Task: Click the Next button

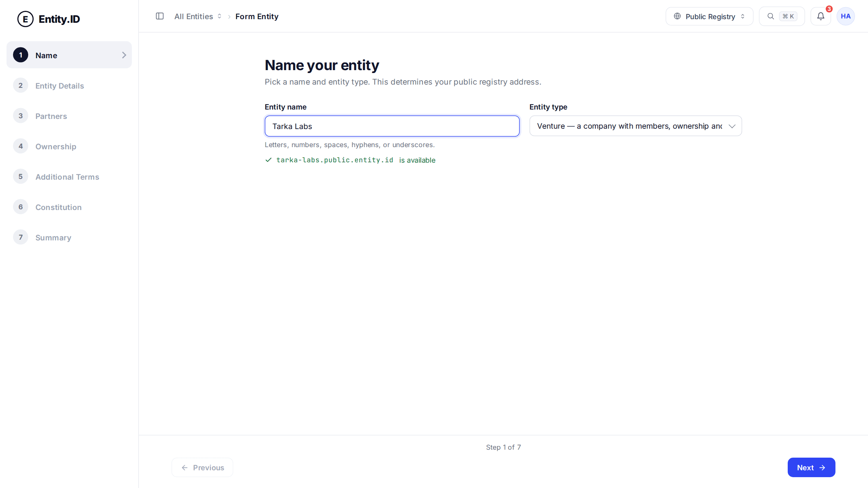Action: point(811,467)
